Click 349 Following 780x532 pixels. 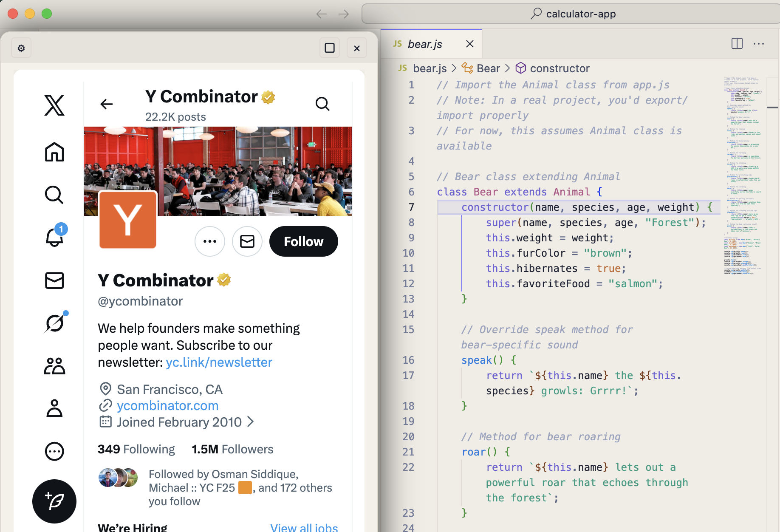(136, 449)
